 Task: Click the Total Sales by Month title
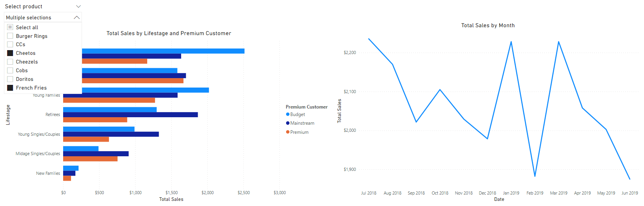[488, 25]
